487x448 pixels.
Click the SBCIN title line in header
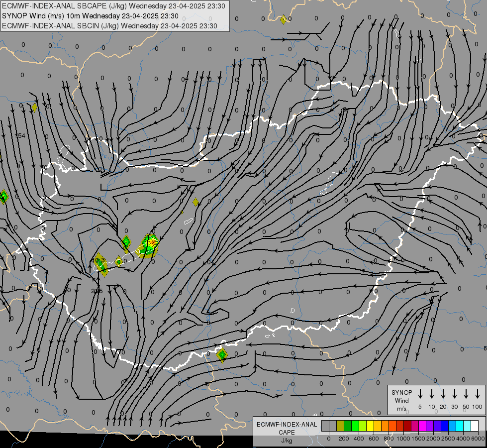(x=109, y=26)
